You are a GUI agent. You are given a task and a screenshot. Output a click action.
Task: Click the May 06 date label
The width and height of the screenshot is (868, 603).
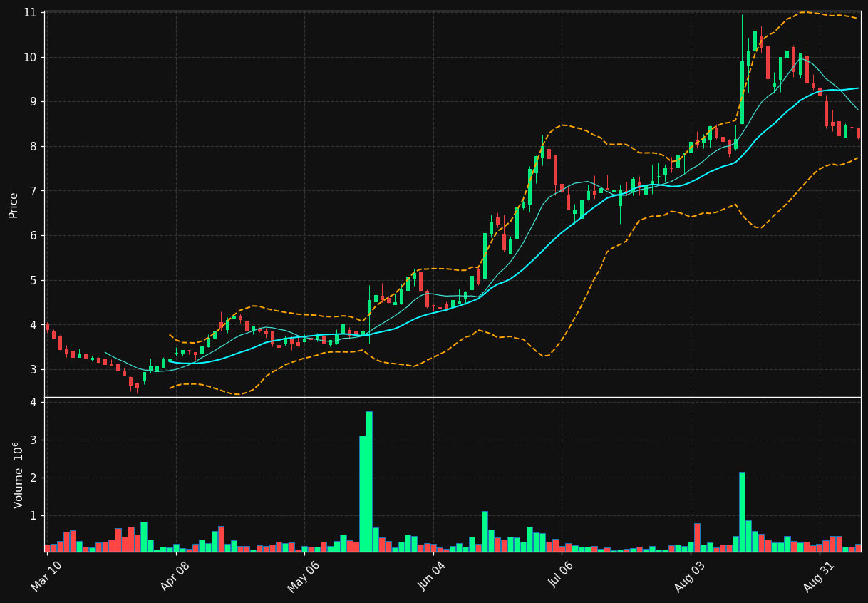point(303,576)
